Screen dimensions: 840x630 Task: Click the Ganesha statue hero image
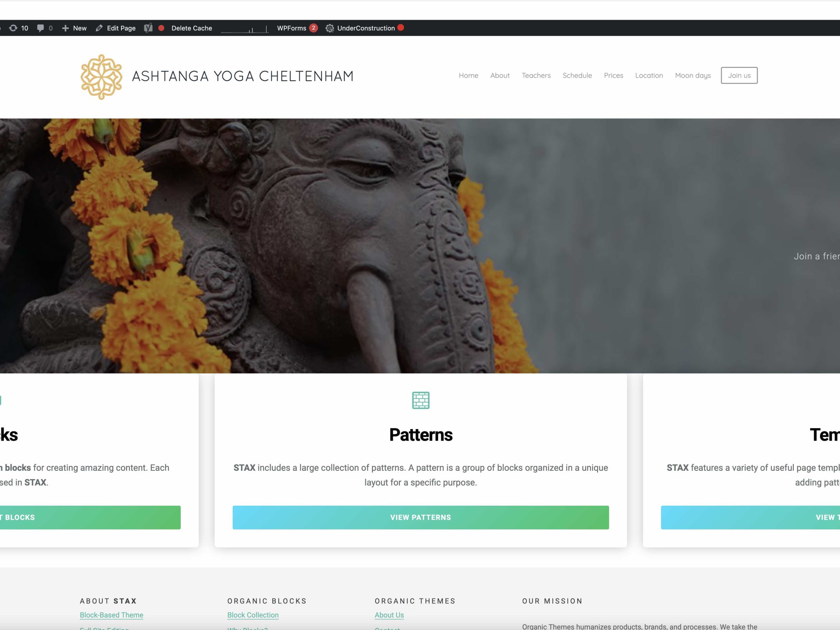[420, 246]
